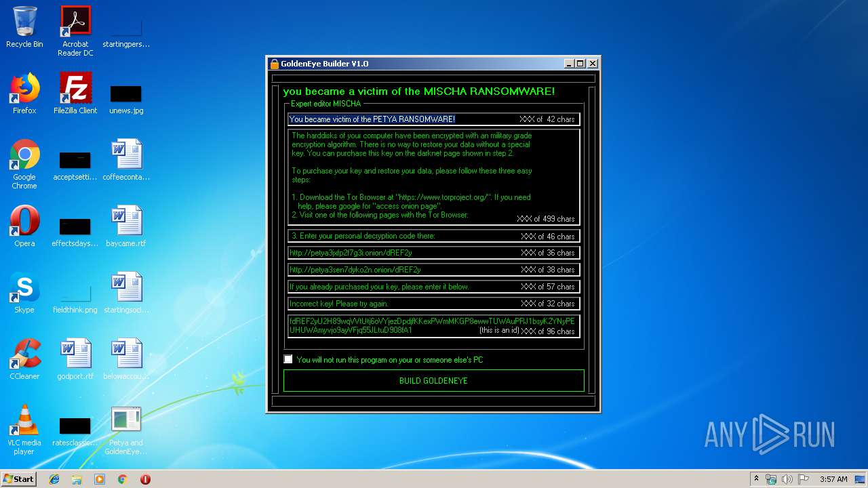The height and width of the screenshot is (488, 868).
Task: Edit the petya3sen7dyko2n.onion URL field
Action: (x=433, y=270)
